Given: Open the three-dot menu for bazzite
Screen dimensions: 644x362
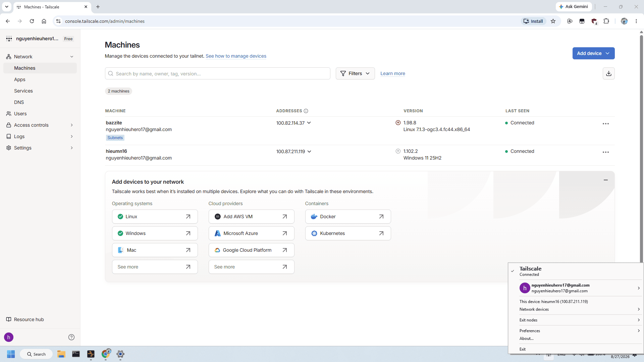Looking at the screenshot, I should [605, 124].
